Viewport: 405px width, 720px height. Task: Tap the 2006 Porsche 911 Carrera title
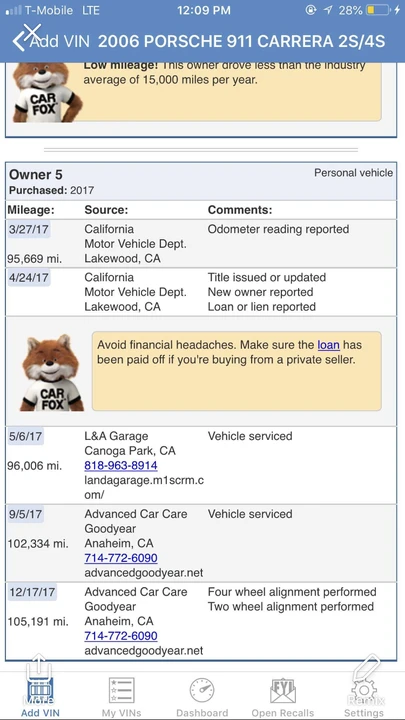(x=242, y=42)
